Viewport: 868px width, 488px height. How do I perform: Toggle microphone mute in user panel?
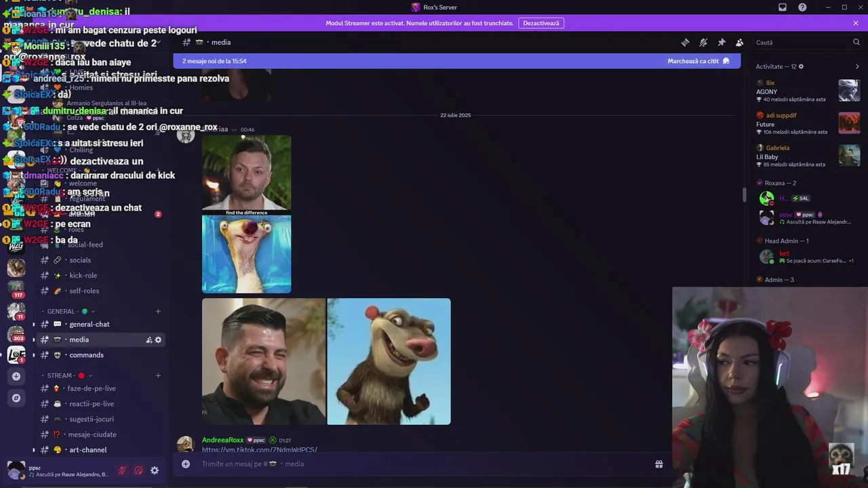pos(122,470)
